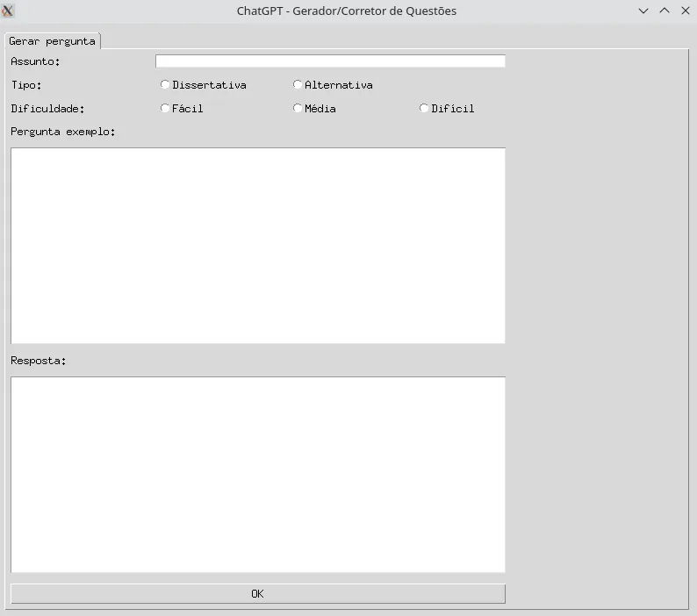Click inside the Resposta text area
697x616 pixels.
click(258, 475)
